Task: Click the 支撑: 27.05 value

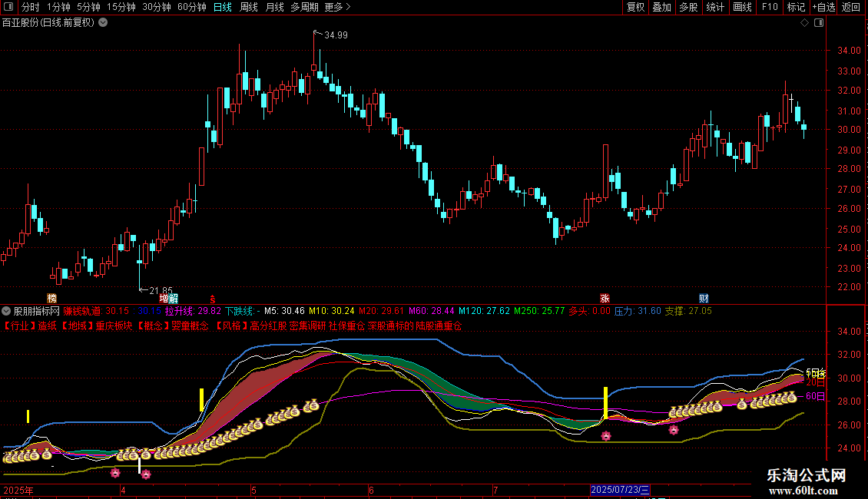Action: click(x=688, y=311)
